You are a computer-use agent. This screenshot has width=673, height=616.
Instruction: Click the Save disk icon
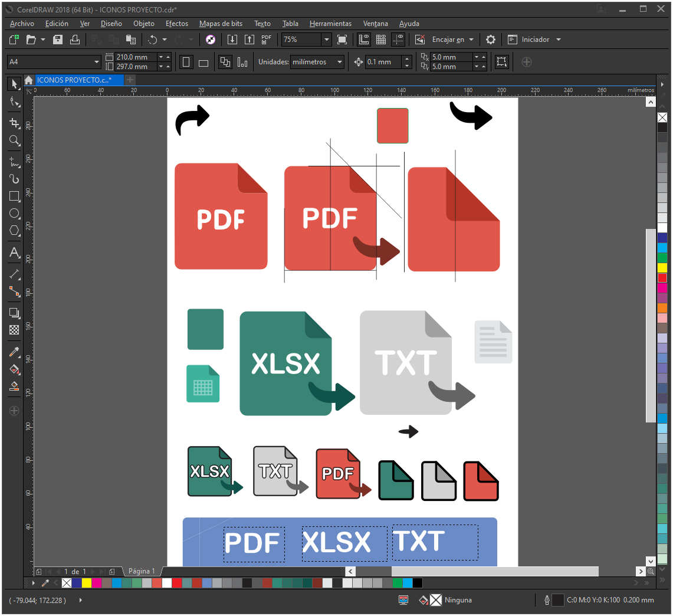click(58, 40)
